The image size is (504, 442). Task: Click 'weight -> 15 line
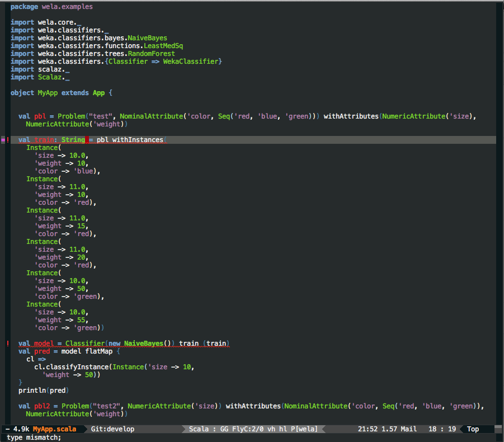pyautogui.click(x=62, y=226)
